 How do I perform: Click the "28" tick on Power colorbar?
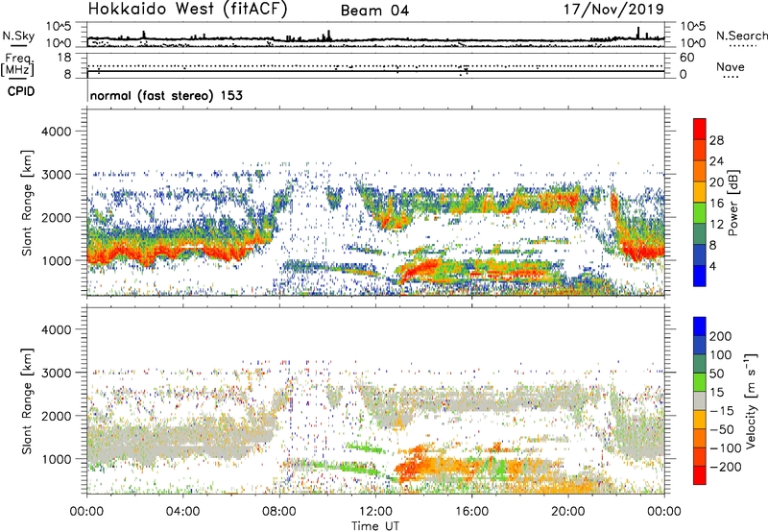coord(716,140)
